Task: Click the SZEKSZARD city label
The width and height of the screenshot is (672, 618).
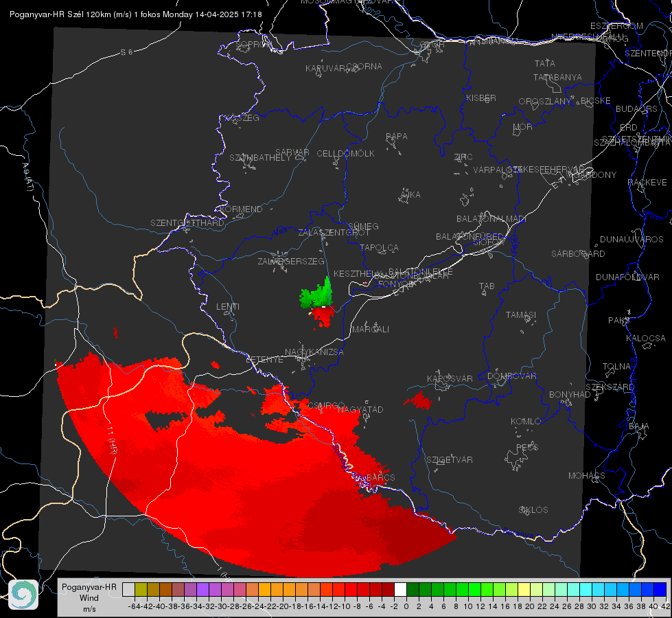Action: [610, 387]
